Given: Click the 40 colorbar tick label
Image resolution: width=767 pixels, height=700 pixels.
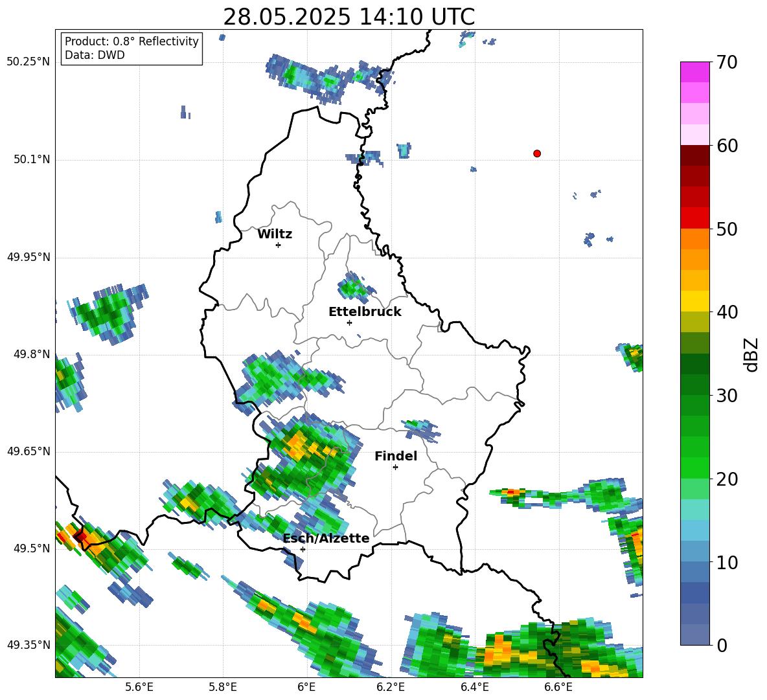Looking at the screenshot, I should tap(727, 312).
